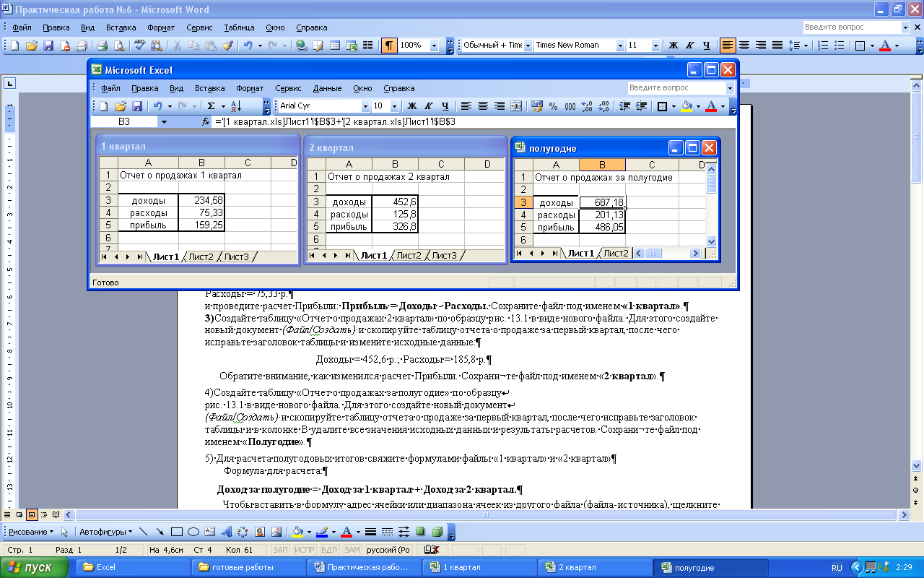This screenshot has height=578, width=924.
Task: Click the 3-D Style icon on Drawing toolbar
Action: [437, 532]
